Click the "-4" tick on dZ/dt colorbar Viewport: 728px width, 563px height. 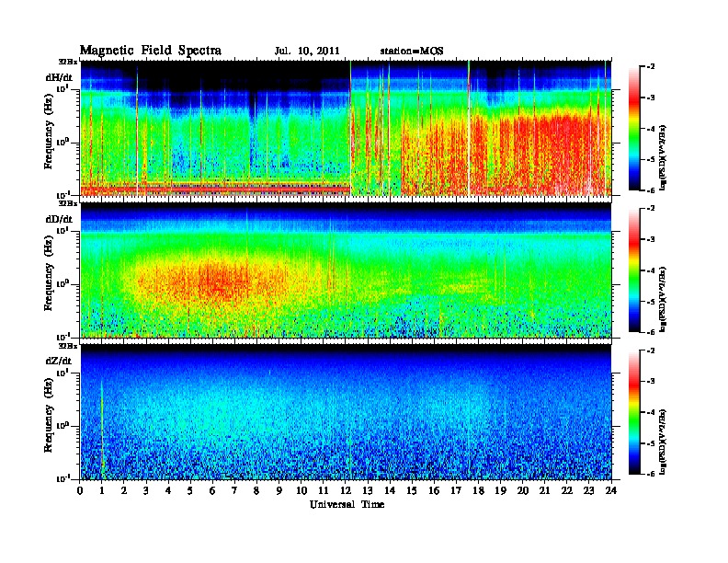click(x=651, y=412)
